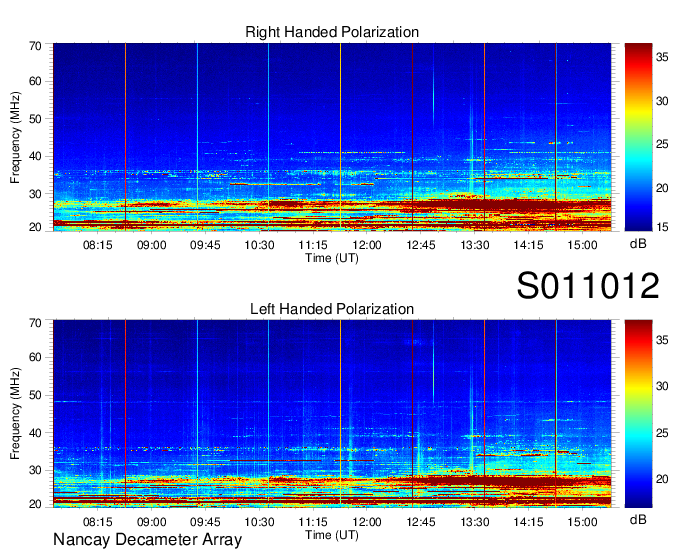Click the "11:15" time tick on the Left Handed plot
680x552 pixels.
[313, 522]
